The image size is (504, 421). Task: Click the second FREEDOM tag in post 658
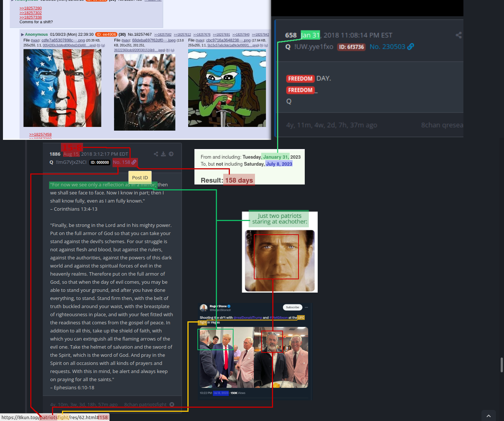pyautogui.click(x=300, y=90)
